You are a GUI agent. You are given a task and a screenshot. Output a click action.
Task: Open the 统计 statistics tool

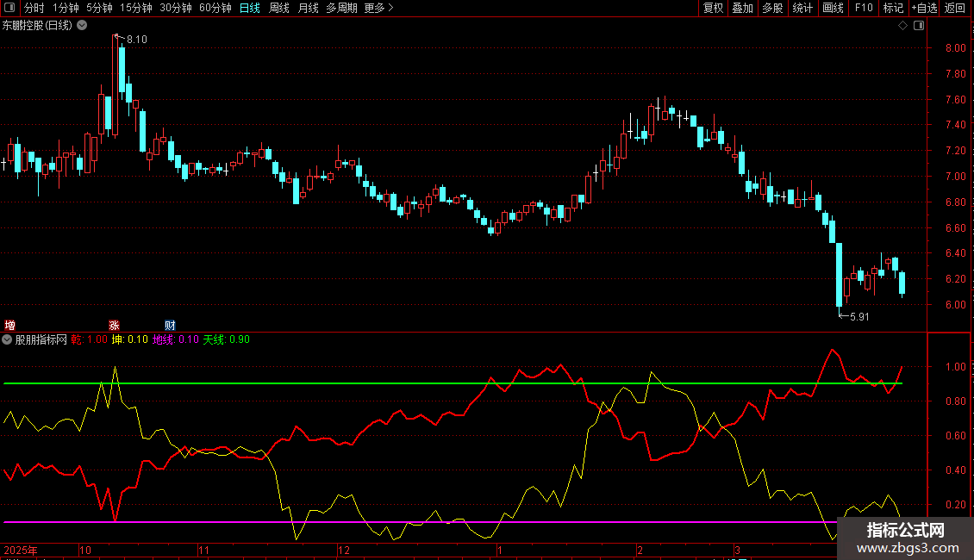point(802,8)
